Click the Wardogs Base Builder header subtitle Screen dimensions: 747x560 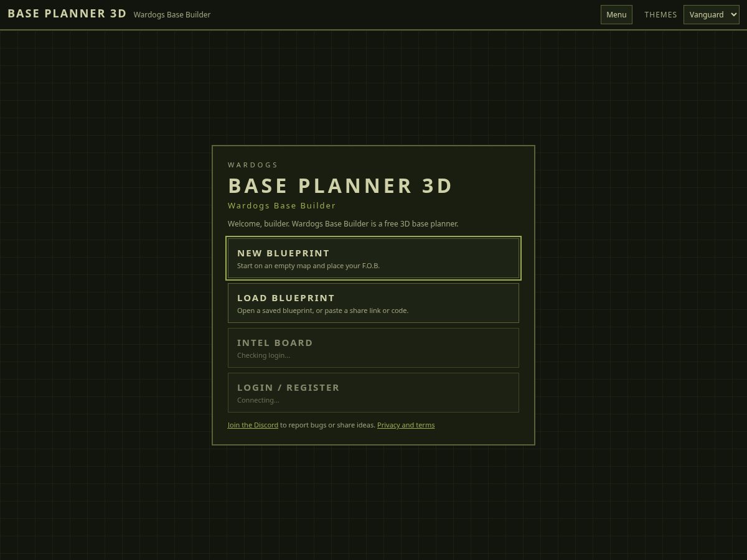[172, 14]
